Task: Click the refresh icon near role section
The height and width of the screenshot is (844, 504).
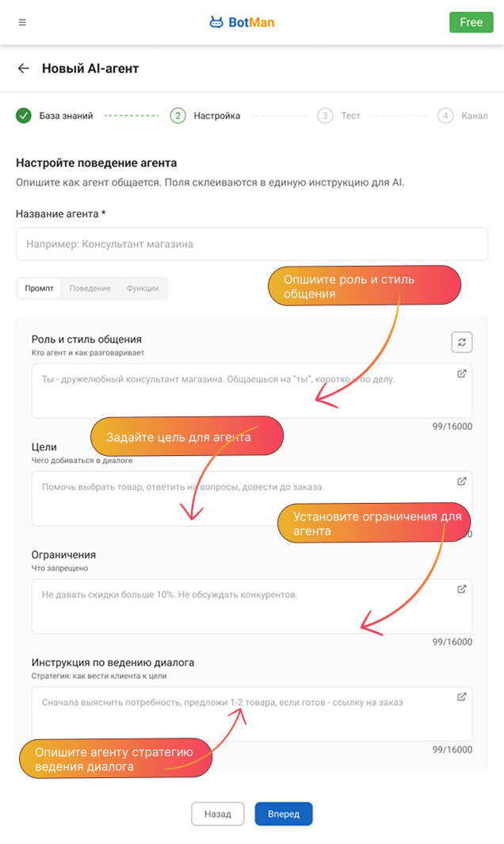Action: [x=462, y=342]
